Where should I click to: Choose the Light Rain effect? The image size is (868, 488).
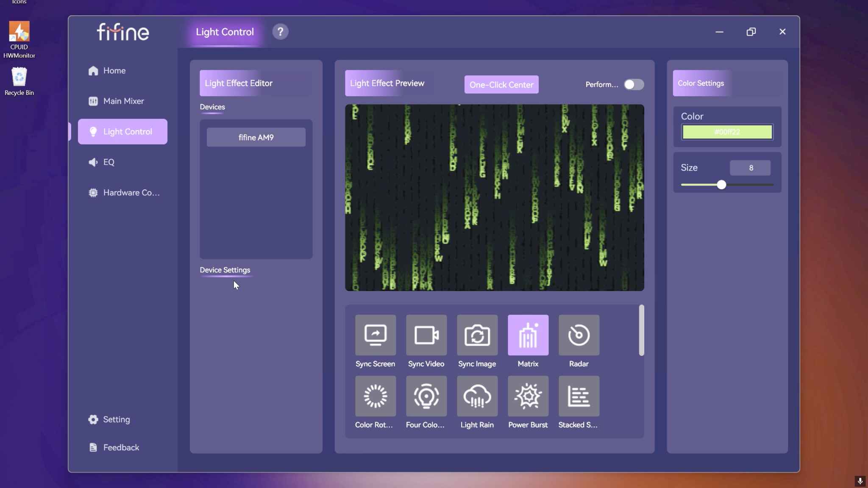[x=477, y=396]
